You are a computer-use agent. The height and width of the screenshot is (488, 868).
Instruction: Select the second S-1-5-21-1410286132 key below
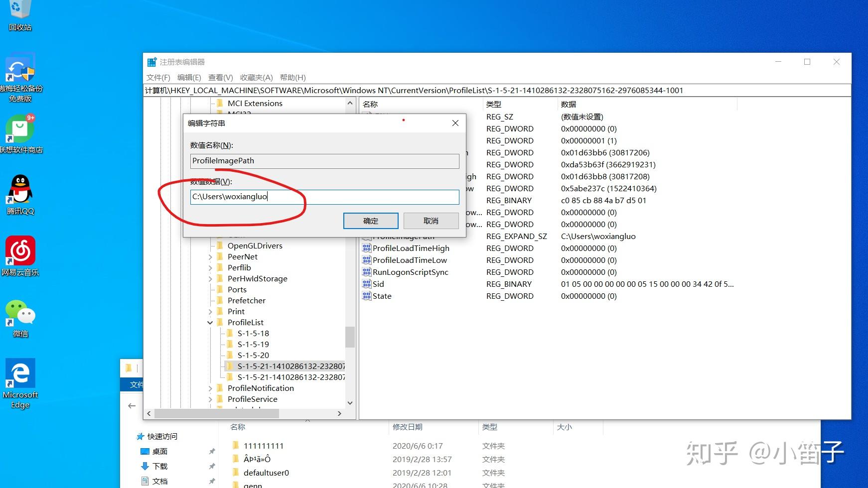[x=291, y=377]
